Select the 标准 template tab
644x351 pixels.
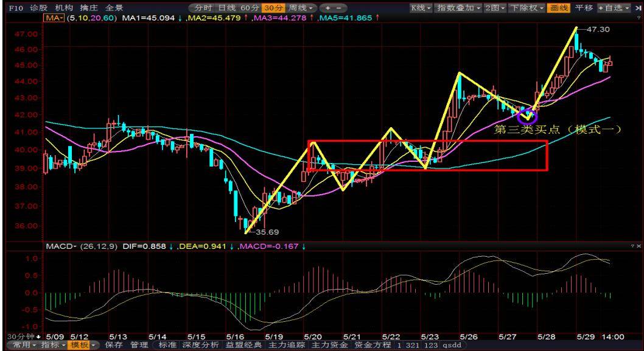[167, 346]
